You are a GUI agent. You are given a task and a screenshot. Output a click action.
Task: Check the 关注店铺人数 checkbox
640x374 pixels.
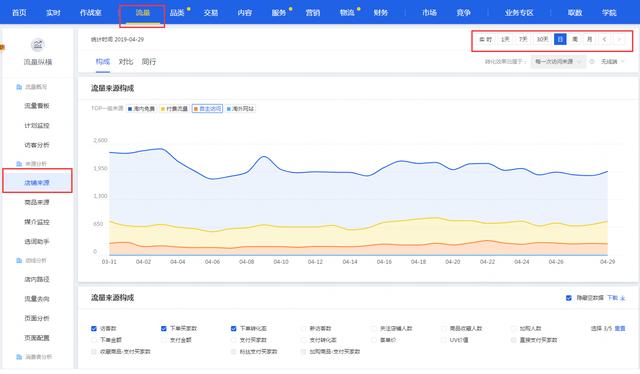coord(373,328)
